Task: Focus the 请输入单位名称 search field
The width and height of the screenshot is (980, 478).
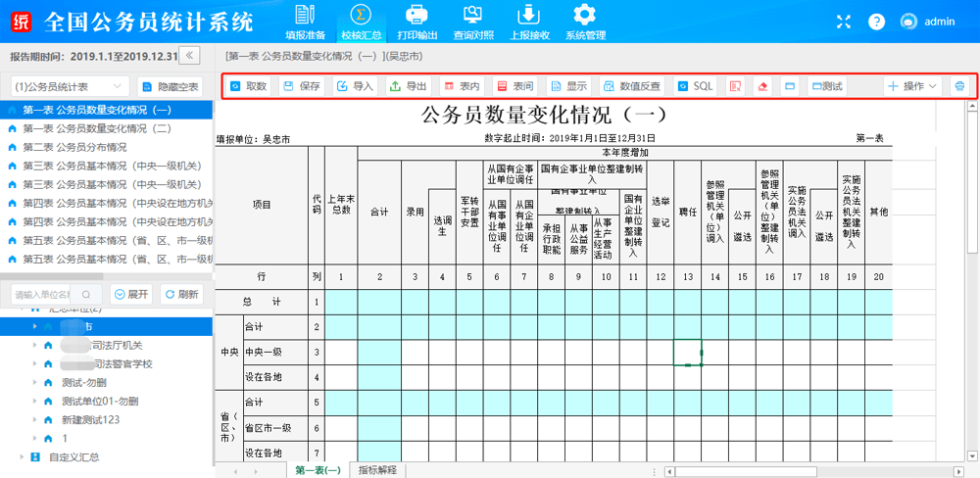Action: click(x=41, y=294)
